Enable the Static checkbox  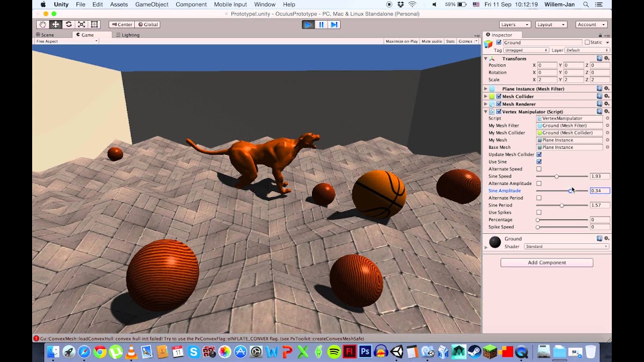pyautogui.click(x=587, y=42)
